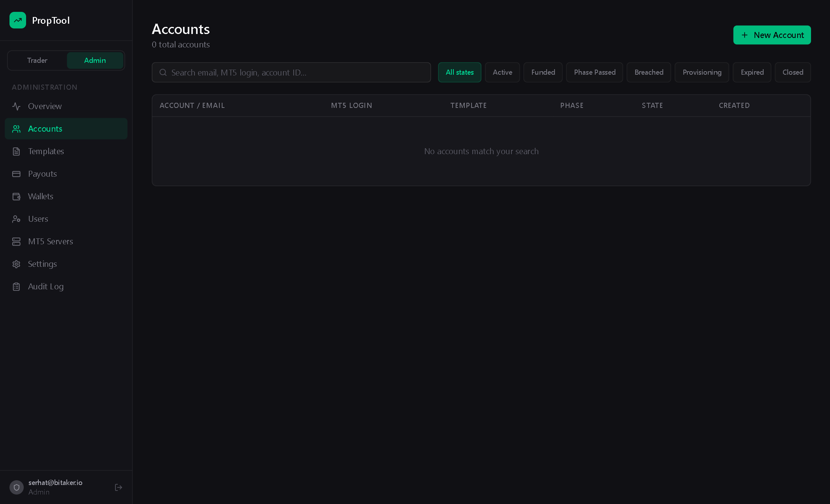This screenshot has width=830, height=504.
Task: Filter accounts by Closed state
Action: point(793,72)
